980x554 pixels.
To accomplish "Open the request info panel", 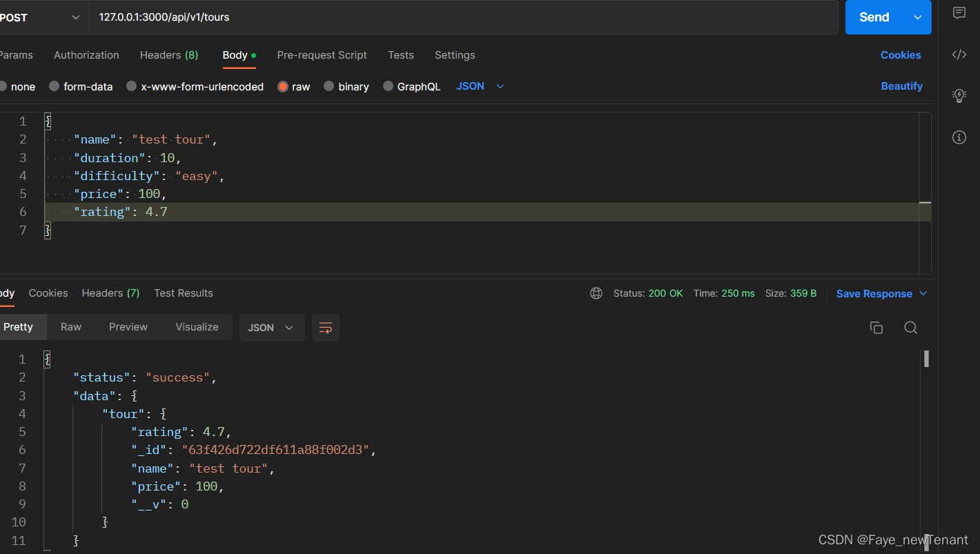I will click(959, 137).
